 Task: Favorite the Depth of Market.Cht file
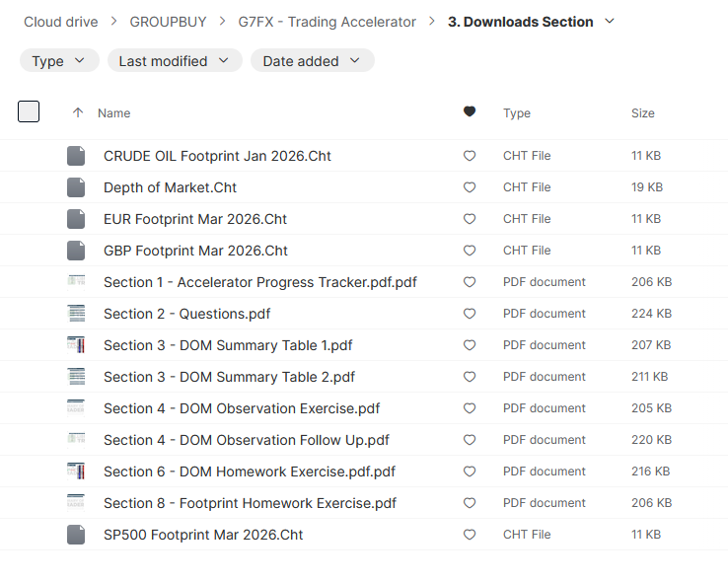coord(470,187)
